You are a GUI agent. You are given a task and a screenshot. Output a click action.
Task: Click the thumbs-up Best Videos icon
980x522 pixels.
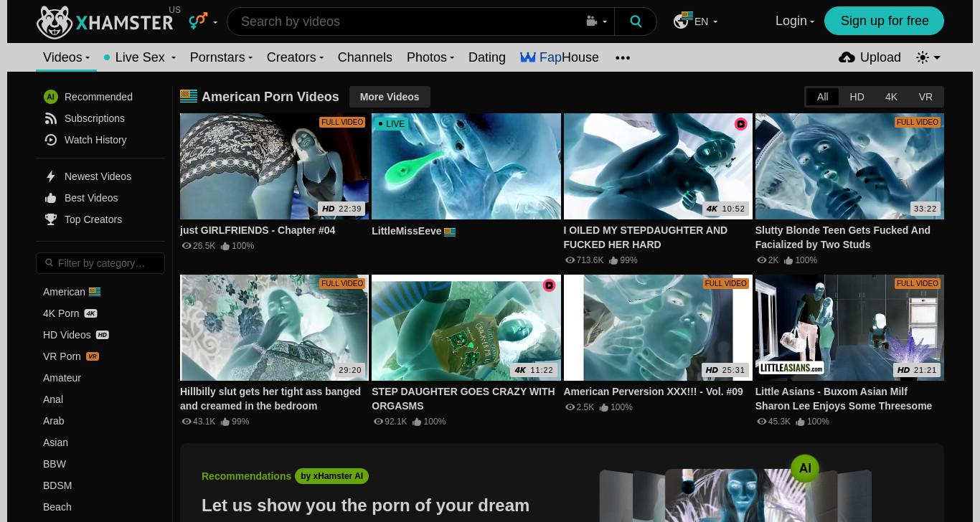(51, 198)
